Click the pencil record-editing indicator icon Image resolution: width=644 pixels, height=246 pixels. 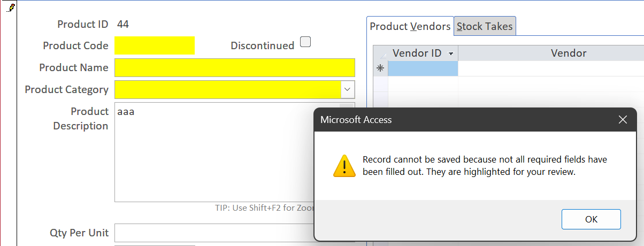11,7
